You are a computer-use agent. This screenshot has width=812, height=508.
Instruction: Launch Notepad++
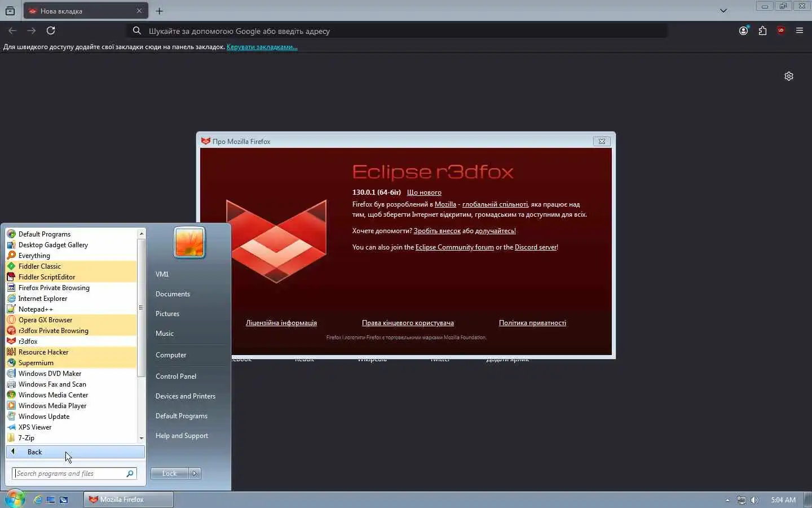(71, 309)
